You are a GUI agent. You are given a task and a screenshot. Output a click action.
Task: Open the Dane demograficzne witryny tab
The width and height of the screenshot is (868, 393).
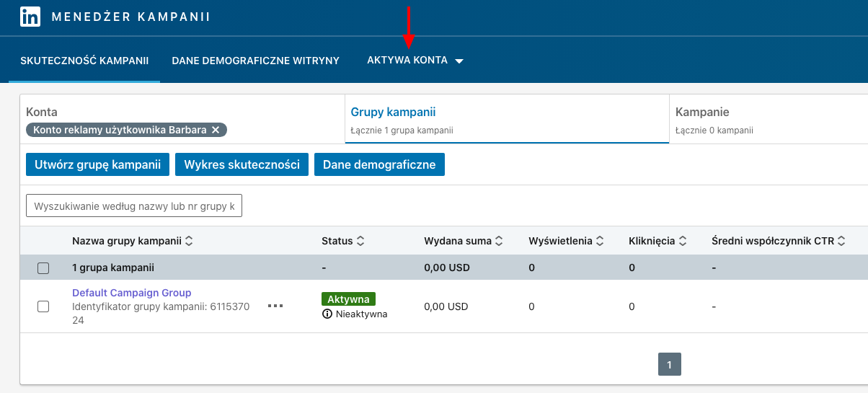pyautogui.click(x=255, y=61)
